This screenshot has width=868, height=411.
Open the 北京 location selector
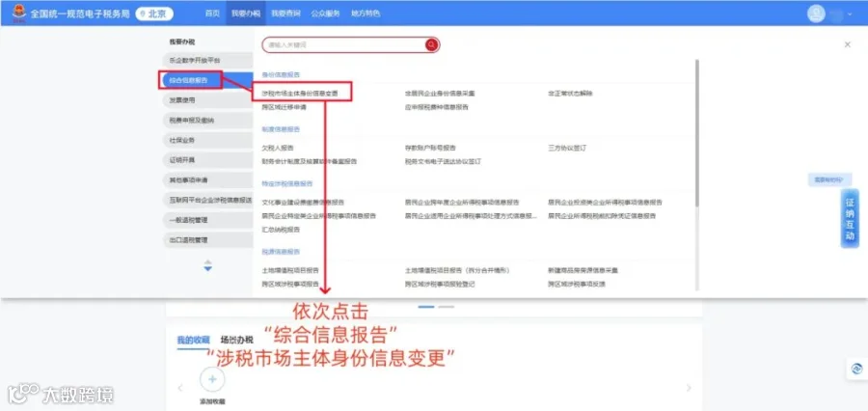[154, 14]
